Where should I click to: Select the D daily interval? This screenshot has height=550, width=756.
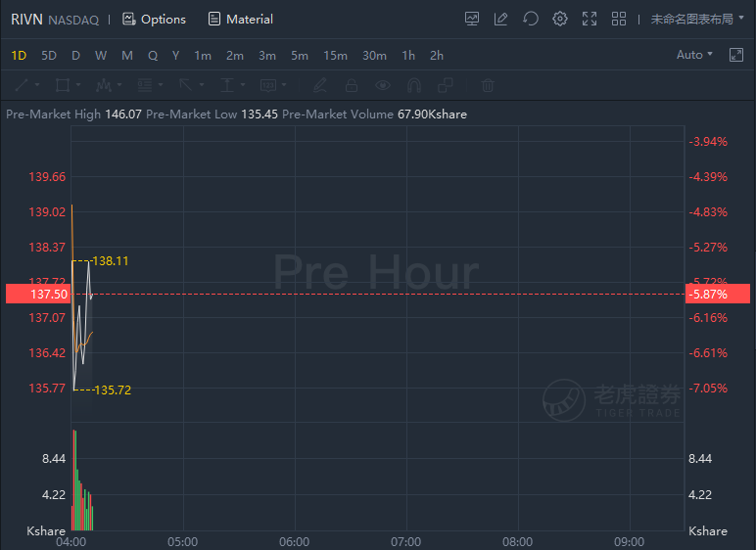[75, 56]
